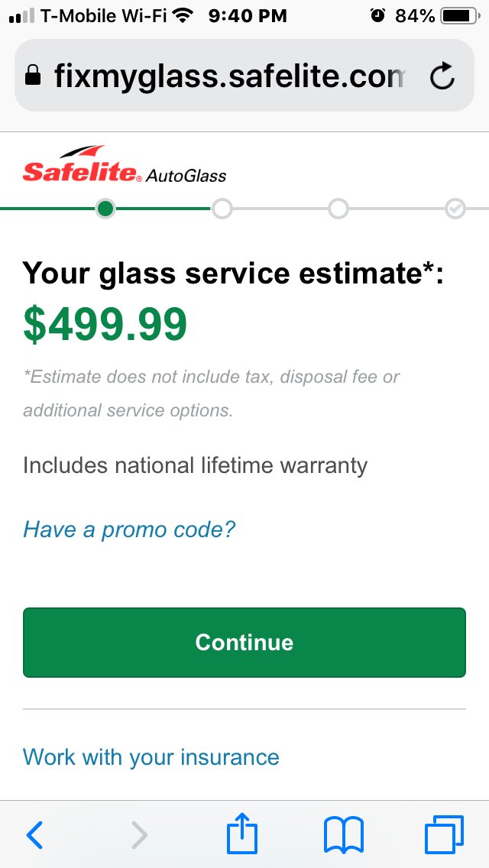Tap the alarm clock status icon
Screen dimensions: 489x868
click(377, 15)
